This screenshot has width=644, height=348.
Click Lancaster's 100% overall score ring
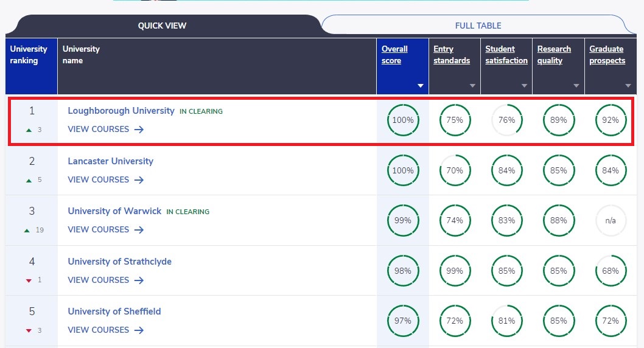pos(403,170)
